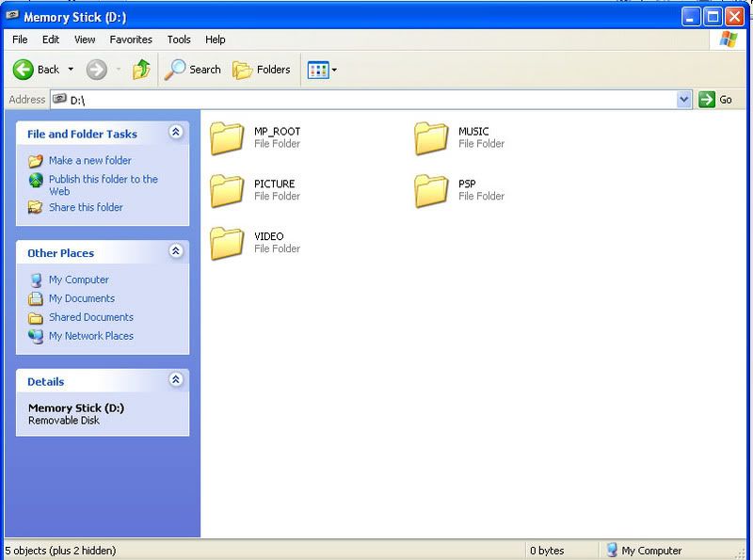This screenshot has width=753, height=560.
Task: Collapse the Other Places panel
Action: [176, 250]
